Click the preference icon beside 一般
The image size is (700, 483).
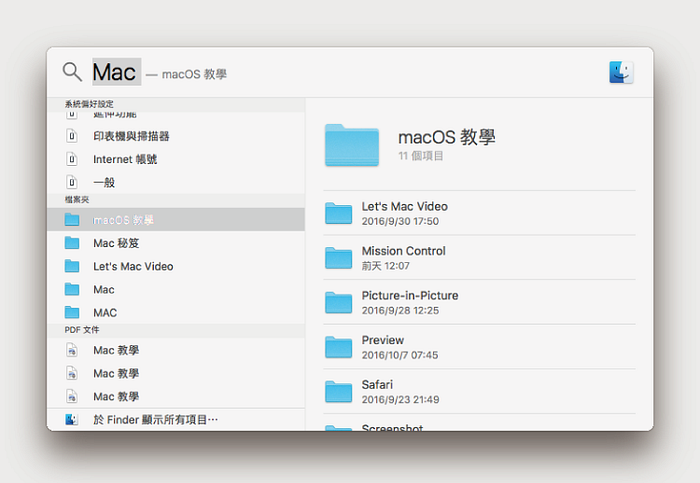pos(72,182)
